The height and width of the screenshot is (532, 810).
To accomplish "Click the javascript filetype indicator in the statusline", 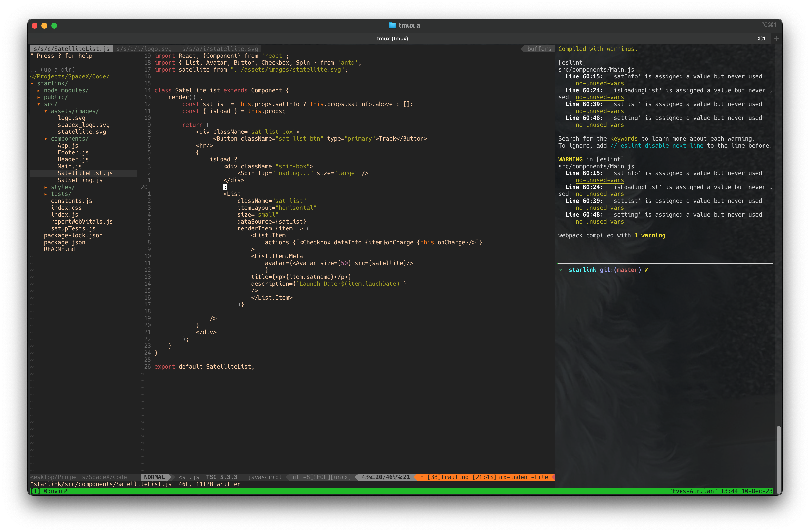I will point(265,477).
